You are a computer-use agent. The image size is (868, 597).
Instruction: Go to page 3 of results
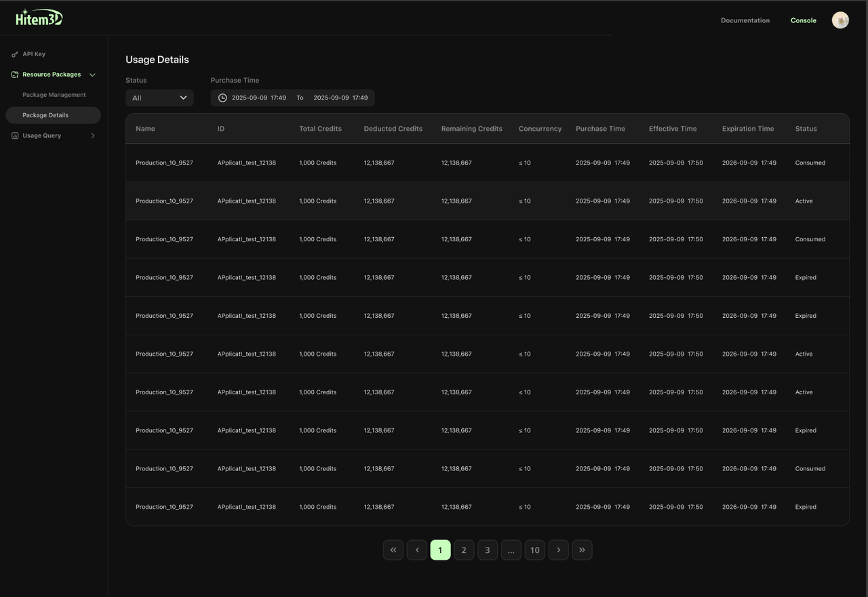(x=488, y=550)
